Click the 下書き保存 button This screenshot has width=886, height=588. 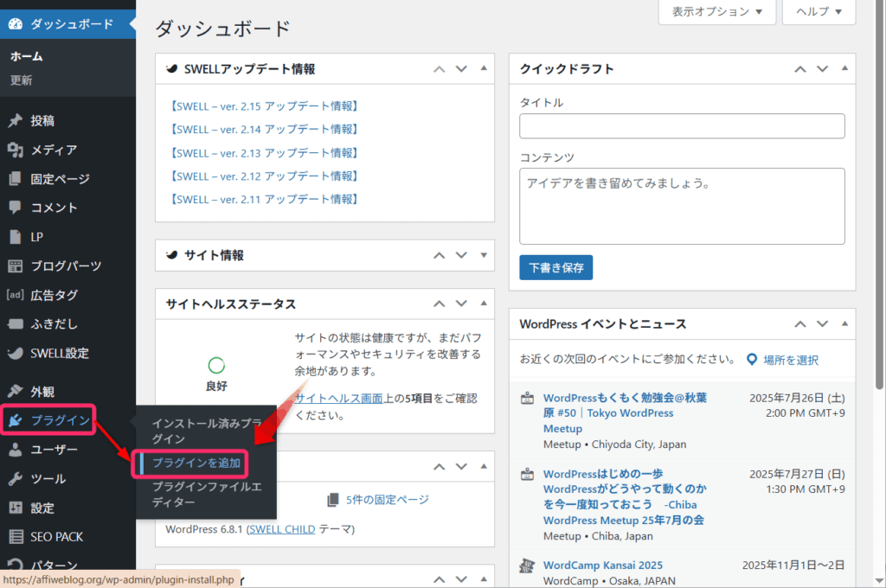[556, 268]
